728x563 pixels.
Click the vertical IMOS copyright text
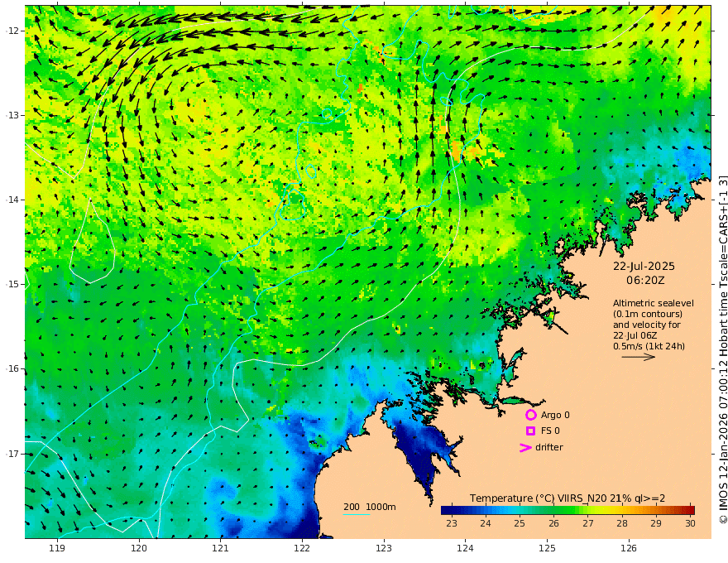(723, 349)
